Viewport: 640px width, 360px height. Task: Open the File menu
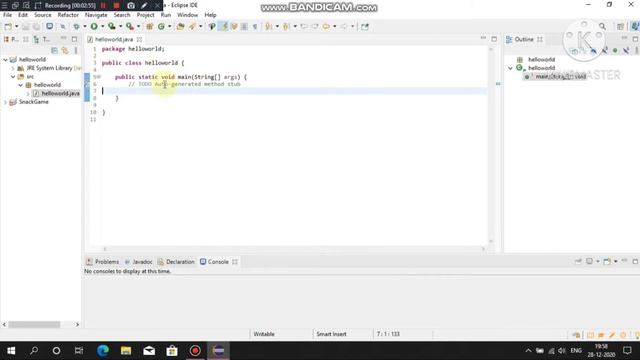(x=7, y=15)
